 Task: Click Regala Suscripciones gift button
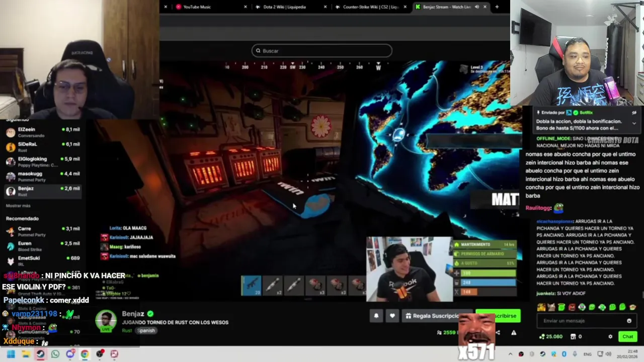click(x=436, y=316)
